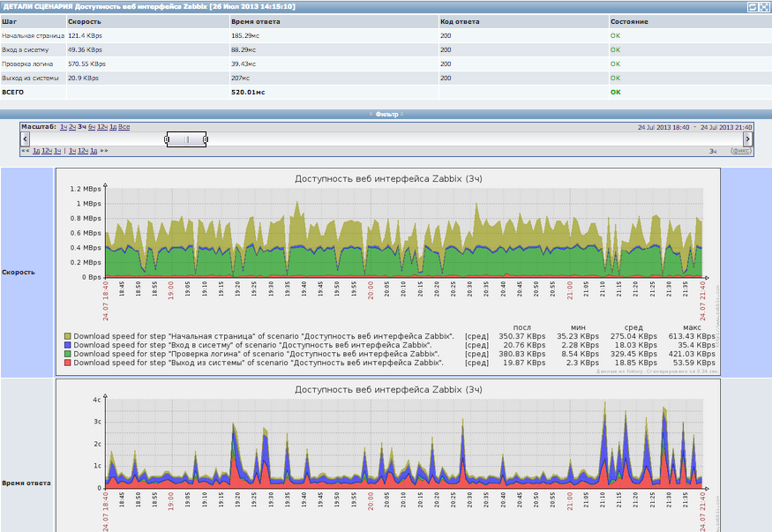
Task: Click the Начальная страница step row
Action: pos(386,35)
